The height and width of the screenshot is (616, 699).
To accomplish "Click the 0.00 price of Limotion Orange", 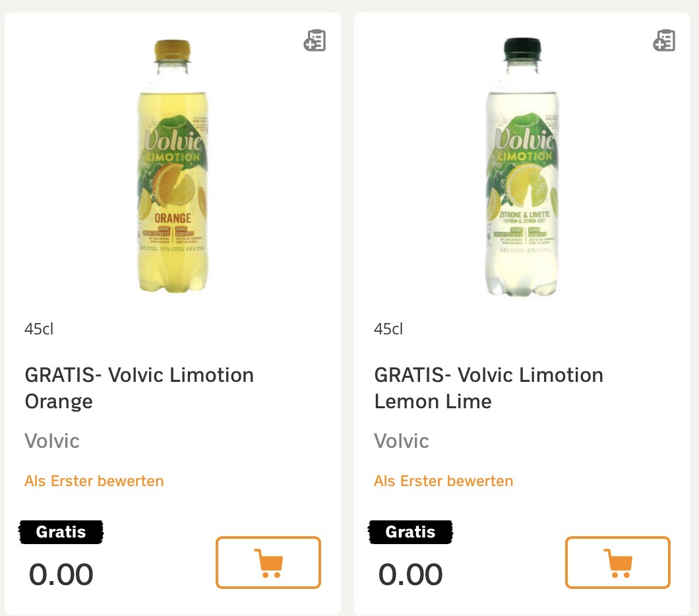I will coord(61,574).
